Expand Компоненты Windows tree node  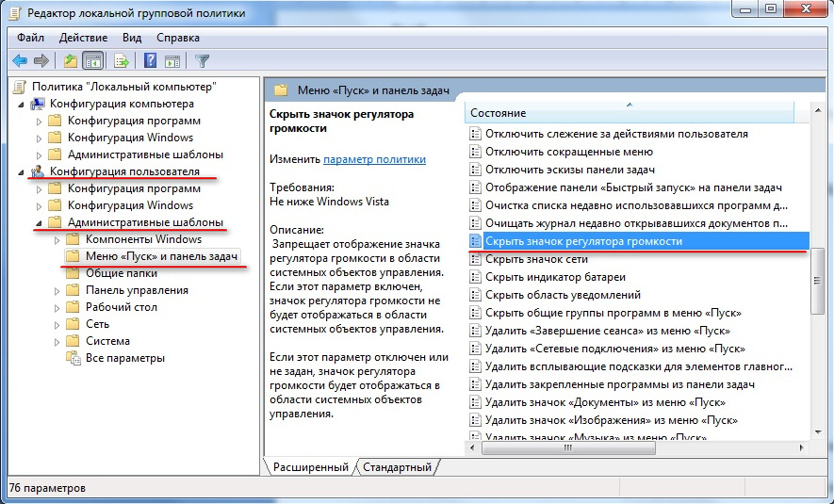pyautogui.click(x=57, y=240)
